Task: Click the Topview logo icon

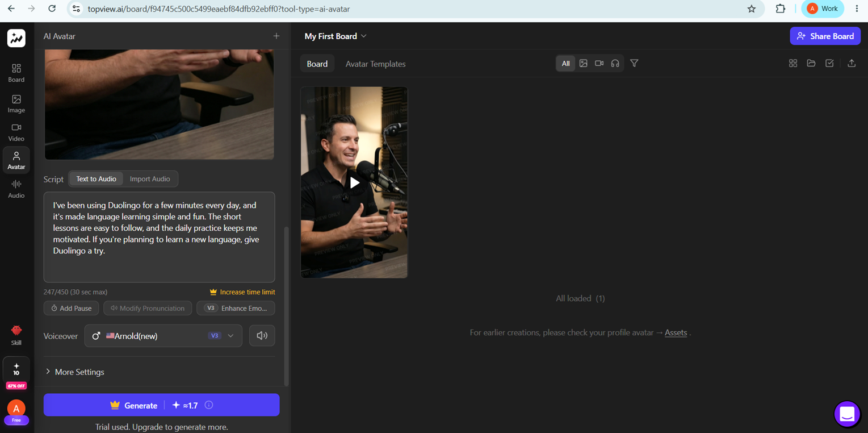Action: pos(16,38)
